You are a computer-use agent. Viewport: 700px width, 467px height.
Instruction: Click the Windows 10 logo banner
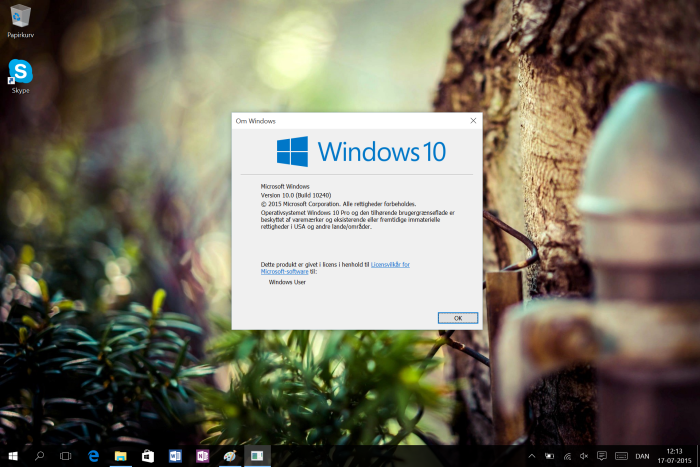click(361, 152)
